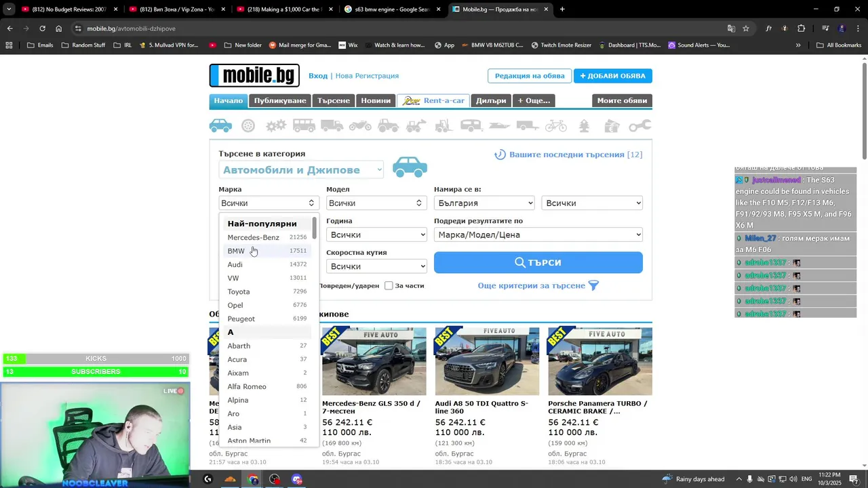Open the Audi A8 50 TDI listing thumbnail
The width and height of the screenshot is (868, 488).
pyautogui.click(x=487, y=361)
